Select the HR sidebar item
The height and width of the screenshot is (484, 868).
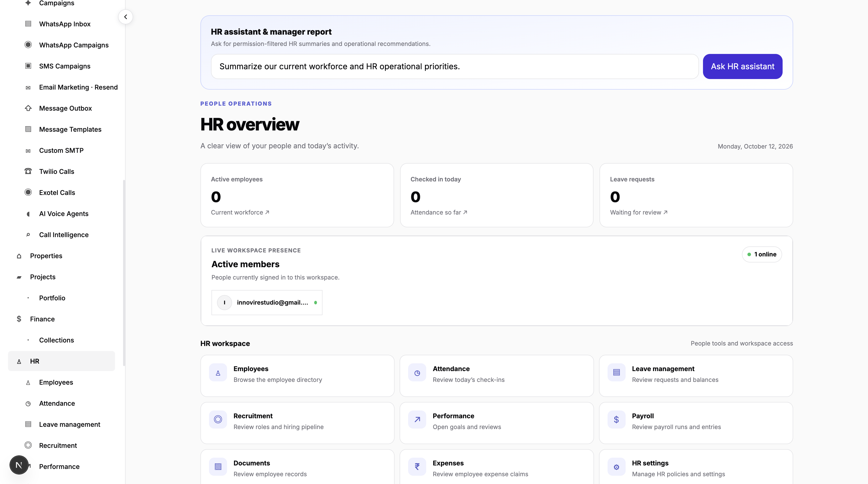[61, 361]
